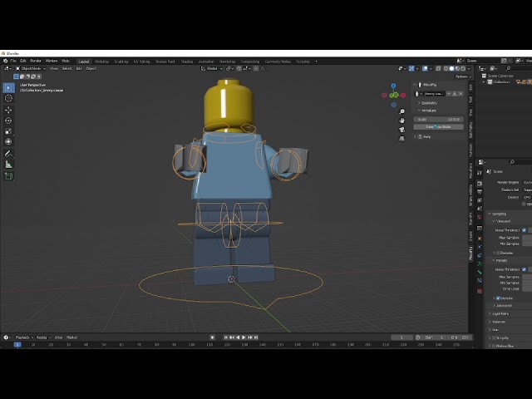This screenshot has height=399, width=532.
Task: Open the Render properties tab icon
Action: tap(480, 184)
